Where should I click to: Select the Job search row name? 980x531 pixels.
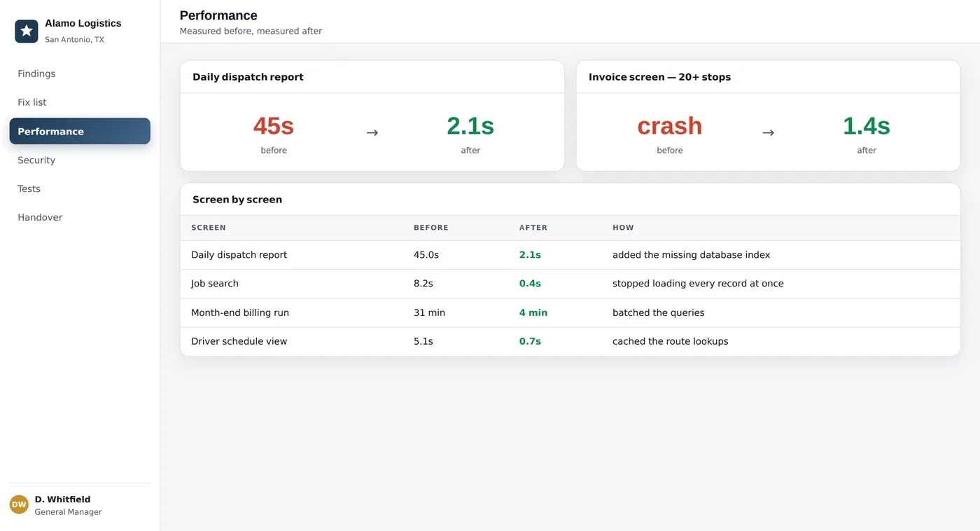[x=215, y=284]
